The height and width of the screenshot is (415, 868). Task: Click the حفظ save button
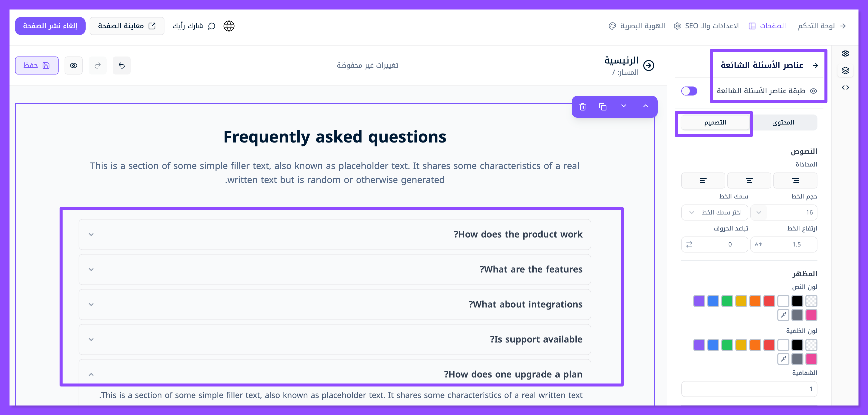(37, 65)
